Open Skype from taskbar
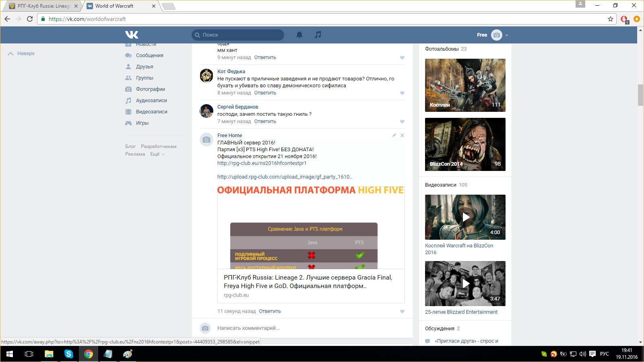Screen dimensions: 644x362 tap(69, 354)
